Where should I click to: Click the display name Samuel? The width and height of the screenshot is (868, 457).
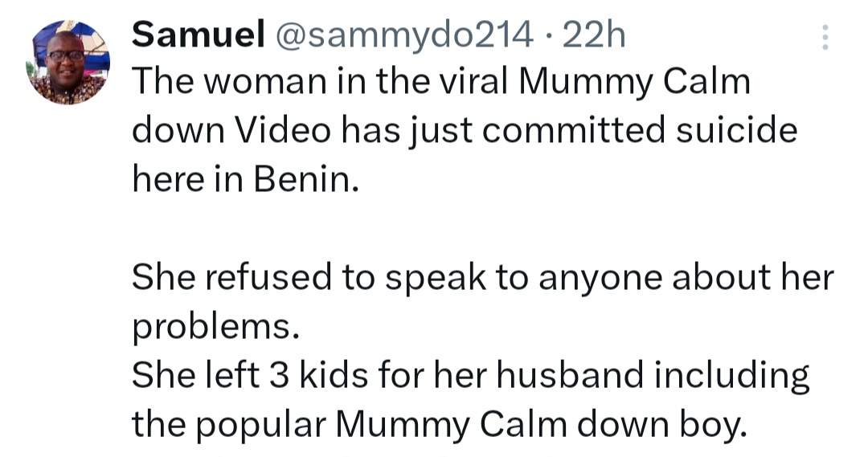(198, 34)
